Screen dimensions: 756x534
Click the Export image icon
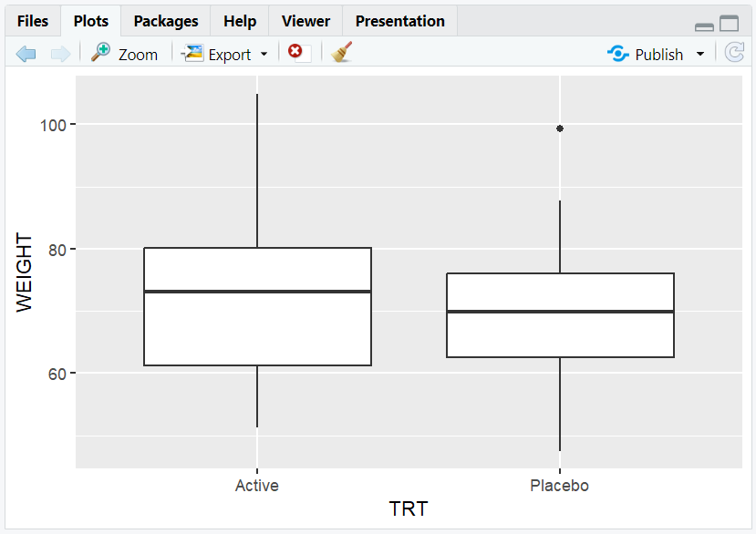[192, 54]
